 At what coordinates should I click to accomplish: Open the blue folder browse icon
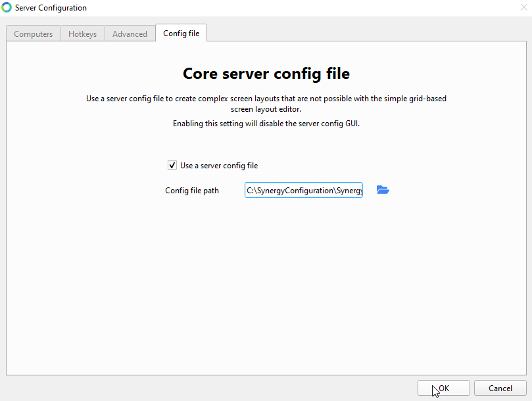[x=383, y=190]
